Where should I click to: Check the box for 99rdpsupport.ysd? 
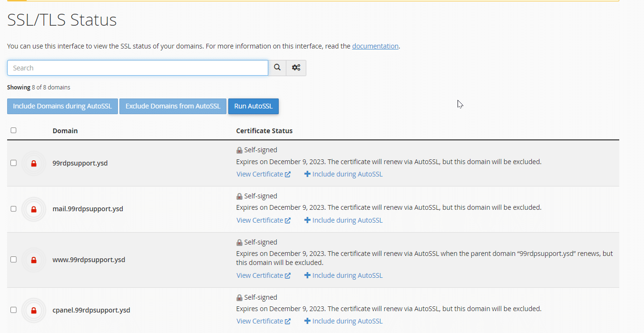[x=13, y=163]
